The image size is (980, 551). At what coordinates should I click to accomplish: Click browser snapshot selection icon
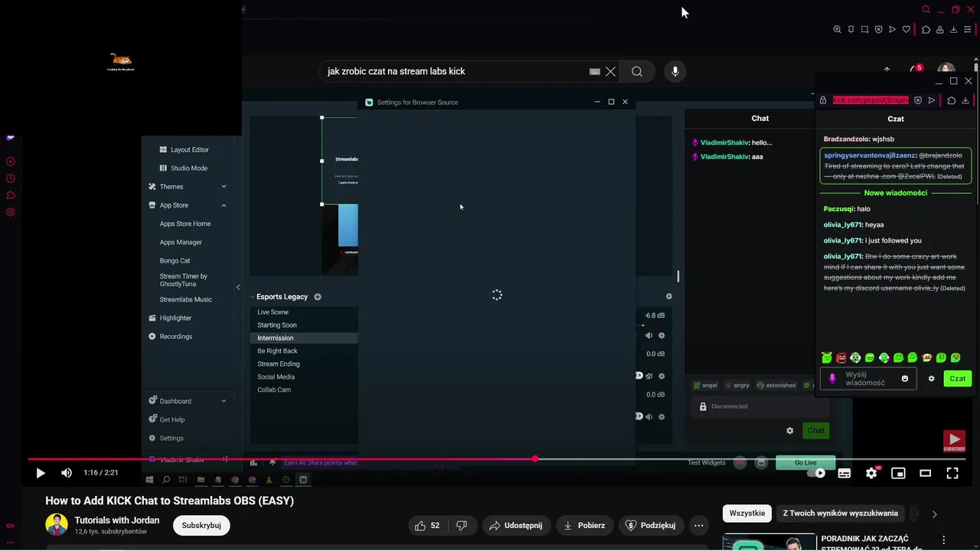pos(864,30)
